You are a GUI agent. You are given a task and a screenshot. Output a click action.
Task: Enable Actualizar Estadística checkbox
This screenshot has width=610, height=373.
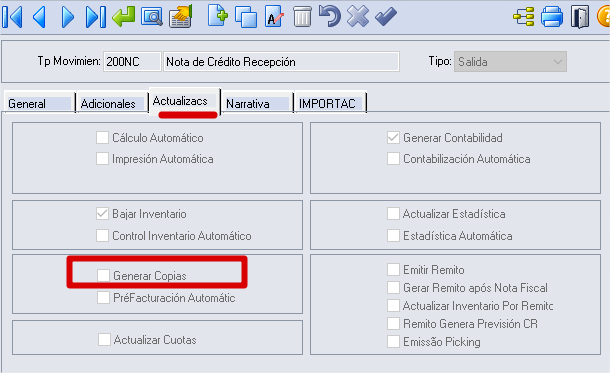tap(393, 214)
